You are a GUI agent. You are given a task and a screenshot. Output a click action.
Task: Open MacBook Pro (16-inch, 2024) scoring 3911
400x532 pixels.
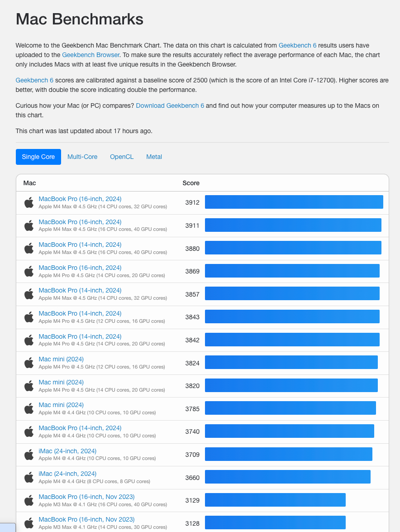[x=80, y=222]
